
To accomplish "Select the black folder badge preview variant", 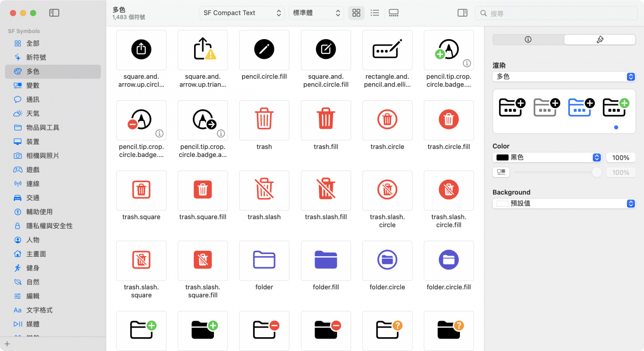I will [x=512, y=107].
